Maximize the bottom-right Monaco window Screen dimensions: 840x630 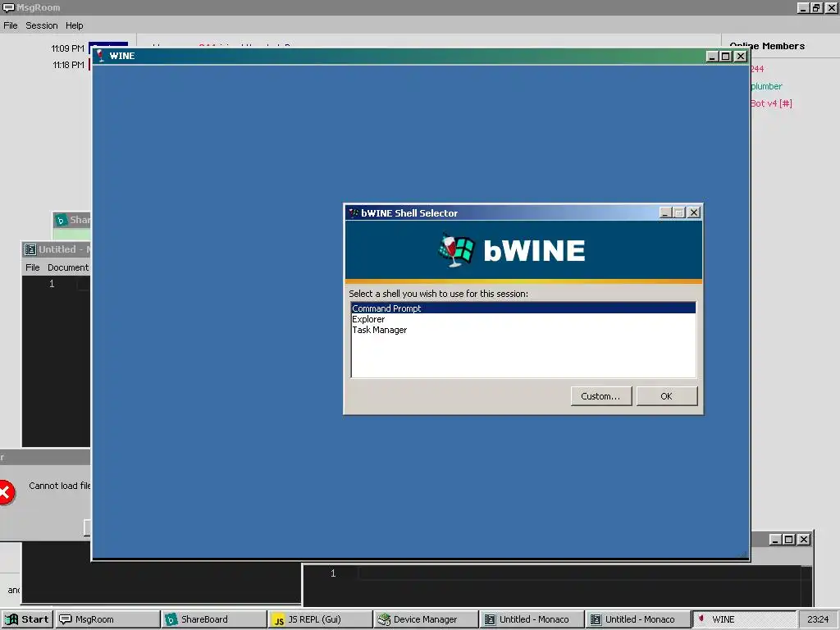pos(788,540)
